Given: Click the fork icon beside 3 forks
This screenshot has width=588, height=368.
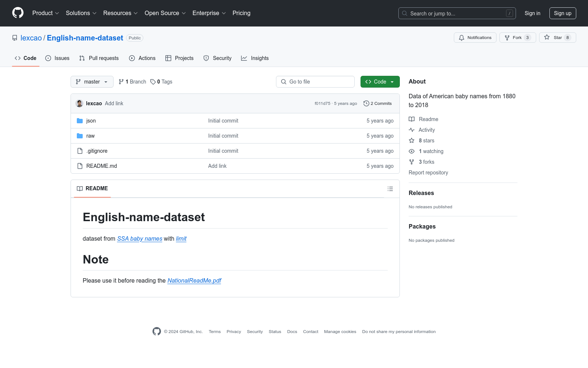Looking at the screenshot, I should (x=412, y=162).
